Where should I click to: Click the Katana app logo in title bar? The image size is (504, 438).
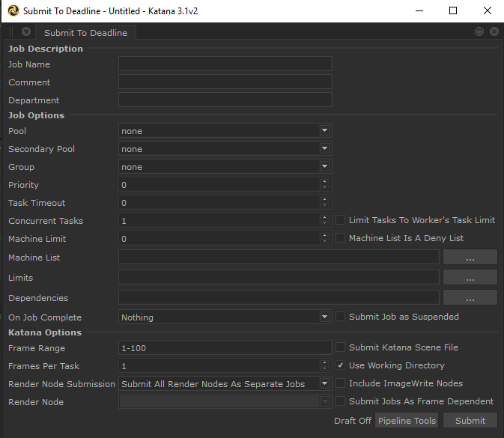(x=13, y=10)
